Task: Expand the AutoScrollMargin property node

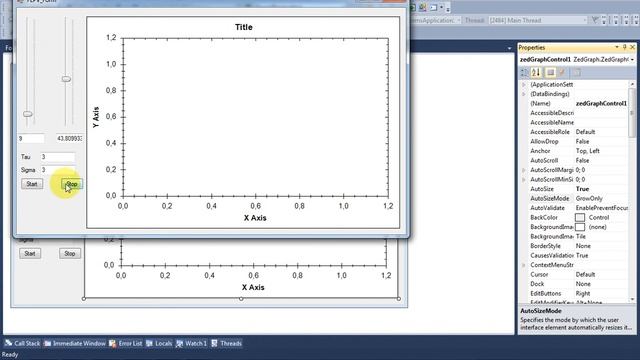Action: click(524, 170)
